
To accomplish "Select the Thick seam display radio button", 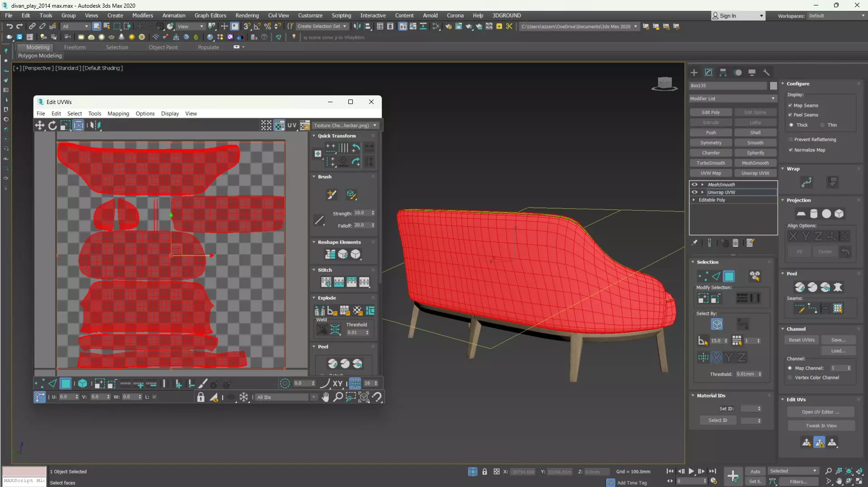I will 791,125.
